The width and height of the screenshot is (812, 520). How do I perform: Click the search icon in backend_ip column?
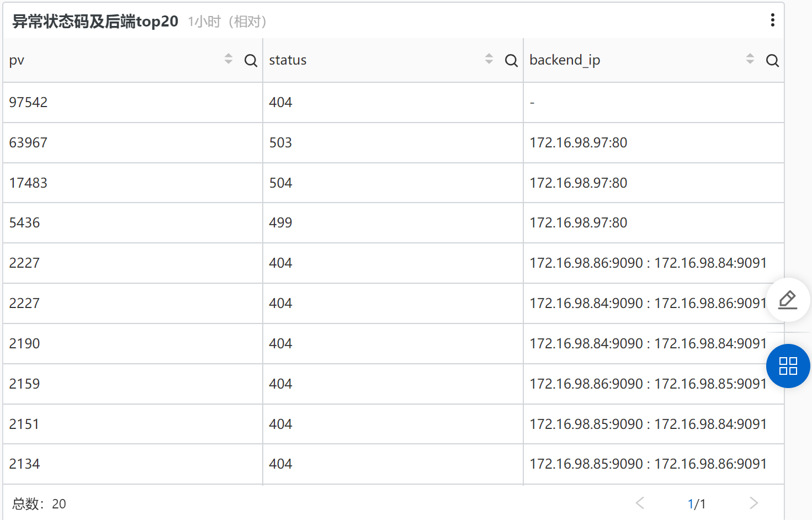772,61
